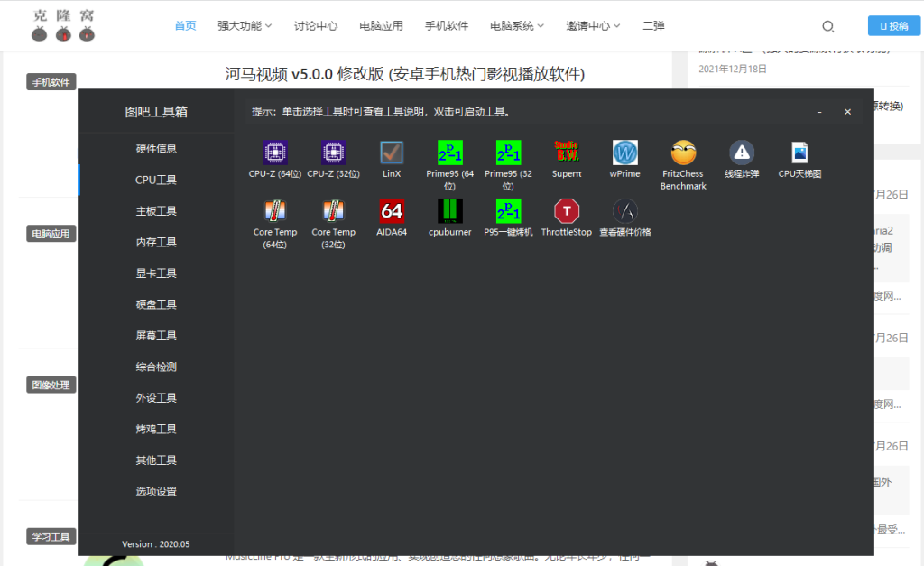Screen dimensions: 924x566
Task: Click the 克隆窝 site logo
Action: point(63,25)
